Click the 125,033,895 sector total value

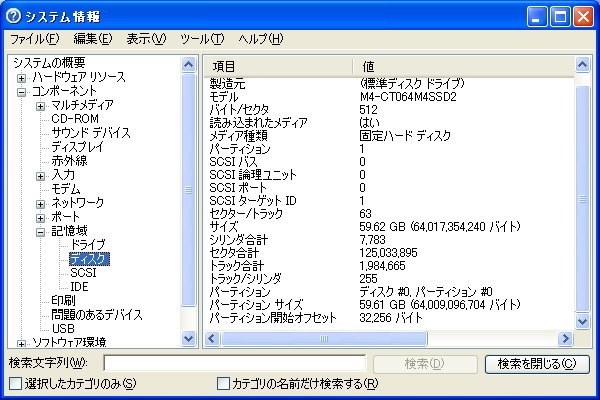pos(388,253)
